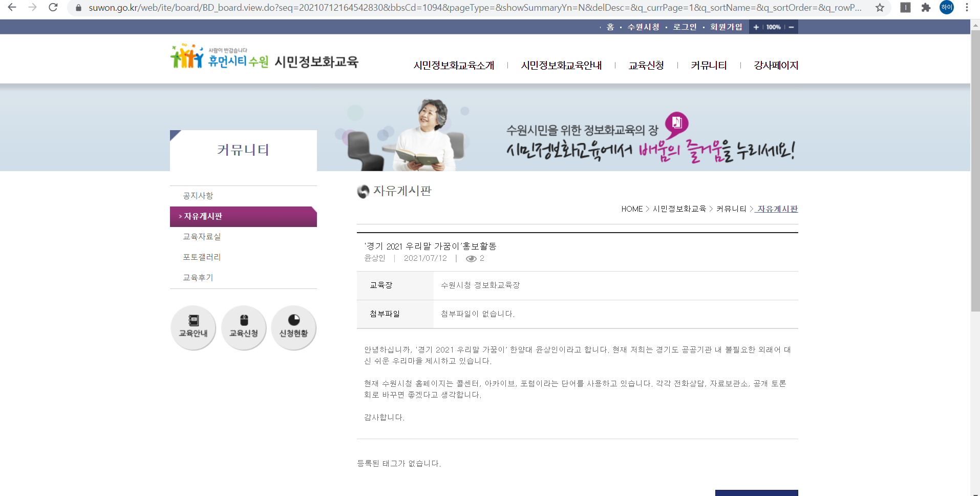Click the 교육안내 round icon button

point(193,327)
